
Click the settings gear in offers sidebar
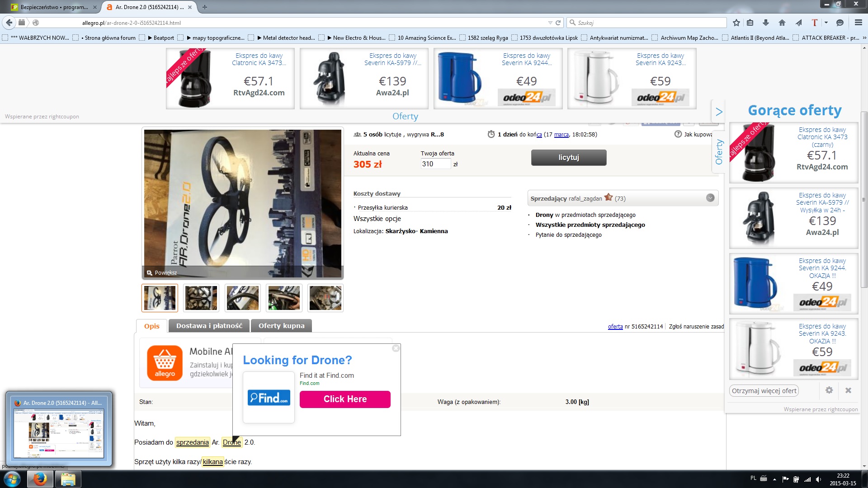(829, 390)
